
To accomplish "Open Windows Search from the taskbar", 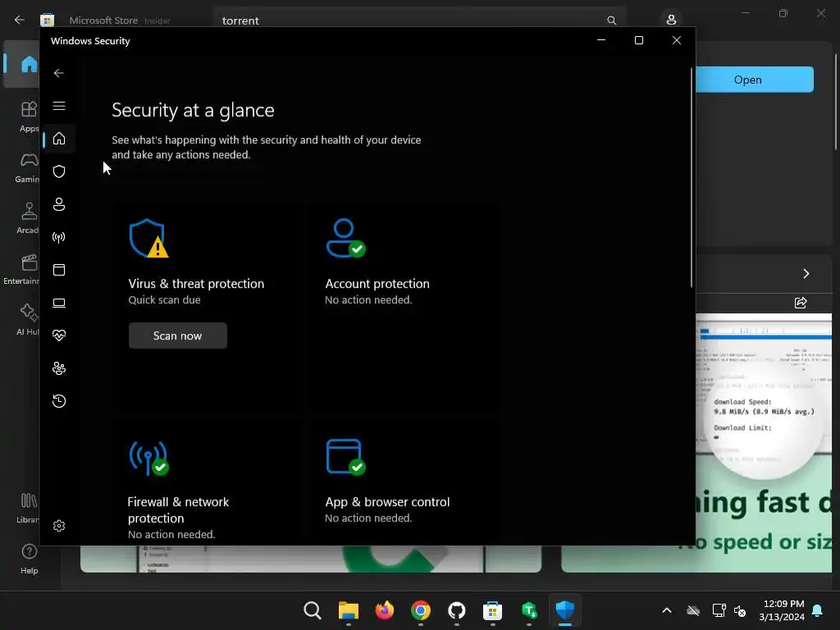I will point(313,610).
